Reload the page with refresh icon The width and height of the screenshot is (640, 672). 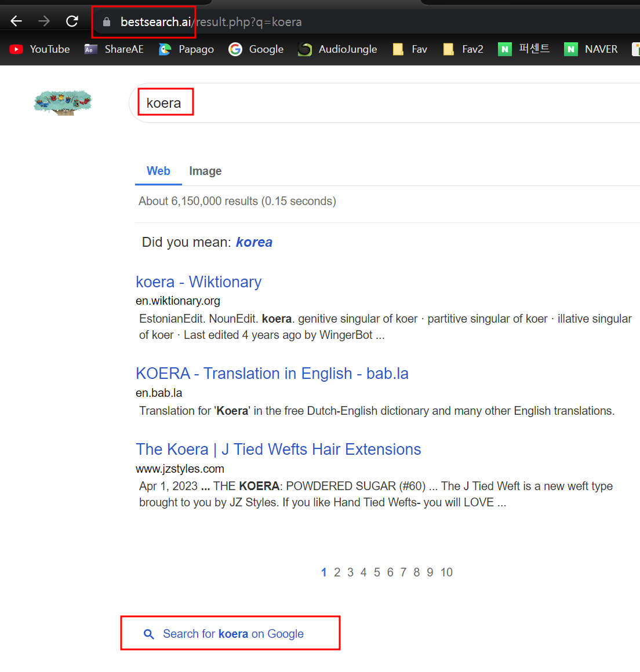(x=72, y=21)
